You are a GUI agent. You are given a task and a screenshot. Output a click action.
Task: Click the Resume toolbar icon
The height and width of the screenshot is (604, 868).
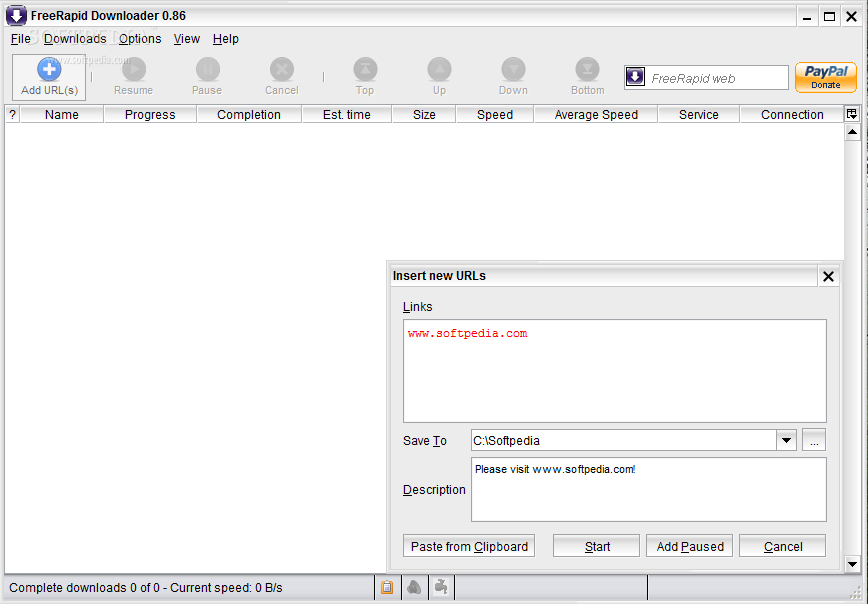[x=133, y=70]
